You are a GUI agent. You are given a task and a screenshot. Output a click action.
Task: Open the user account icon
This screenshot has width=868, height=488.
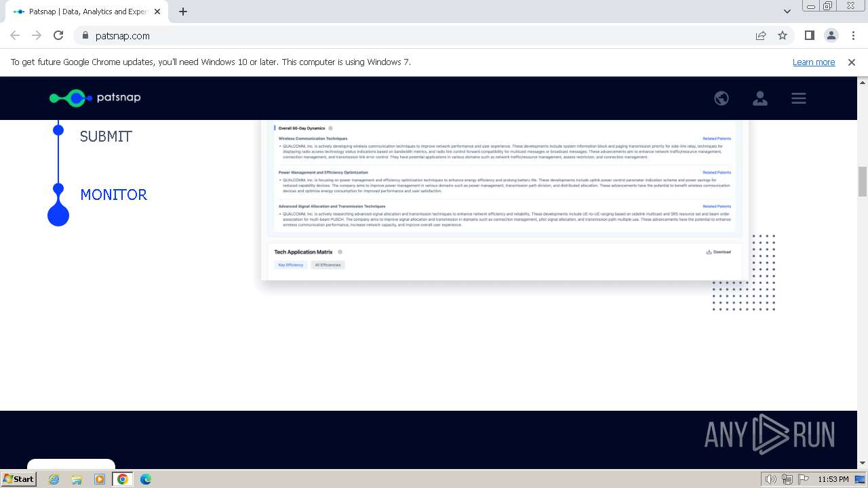(760, 98)
